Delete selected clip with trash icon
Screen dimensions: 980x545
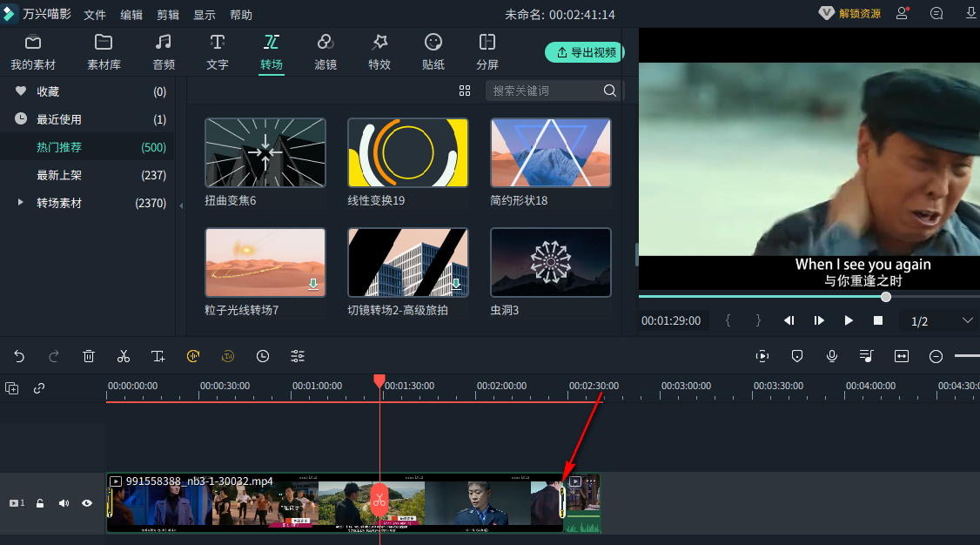pyautogui.click(x=89, y=356)
